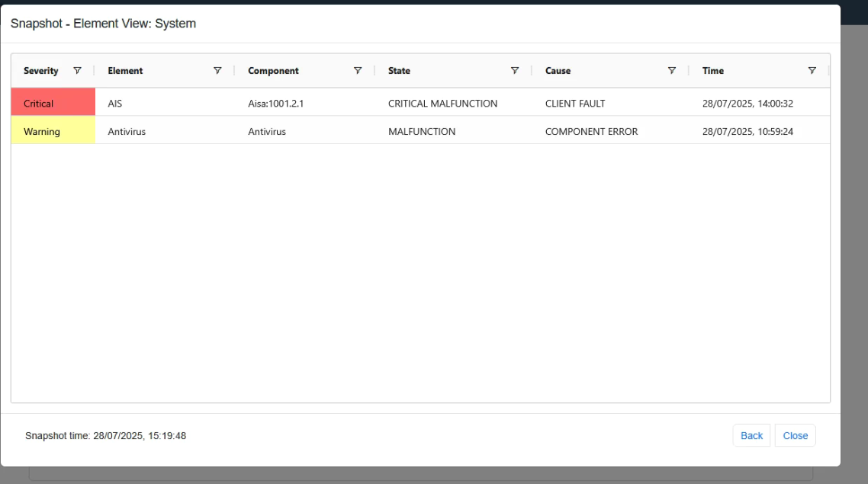868x484 pixels.
Task: Sort by the Element column header
Action: (125, 71)
